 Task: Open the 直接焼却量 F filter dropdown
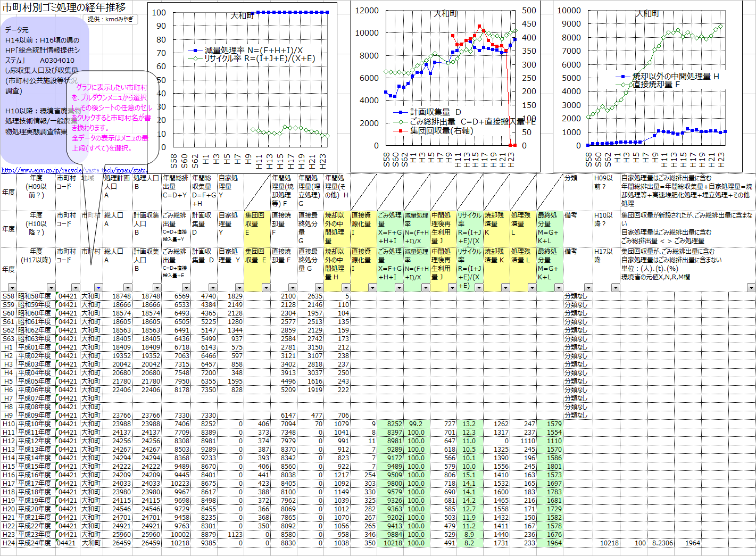293,288
